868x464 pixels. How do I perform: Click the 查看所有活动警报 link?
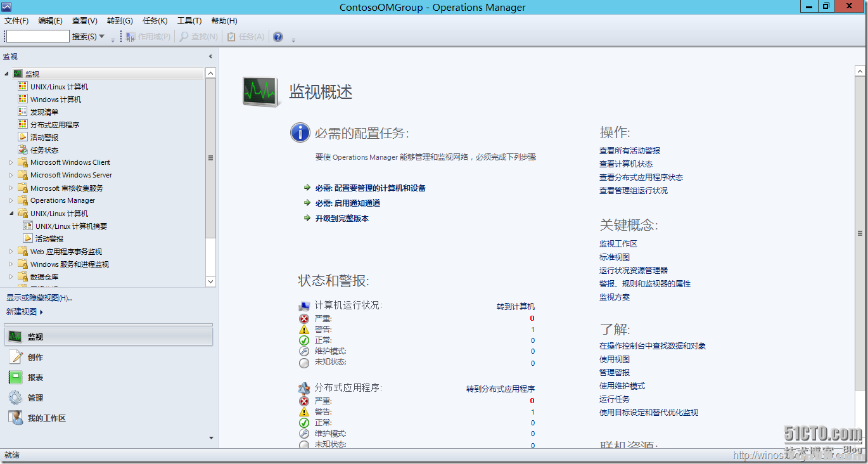click(630, 151)
